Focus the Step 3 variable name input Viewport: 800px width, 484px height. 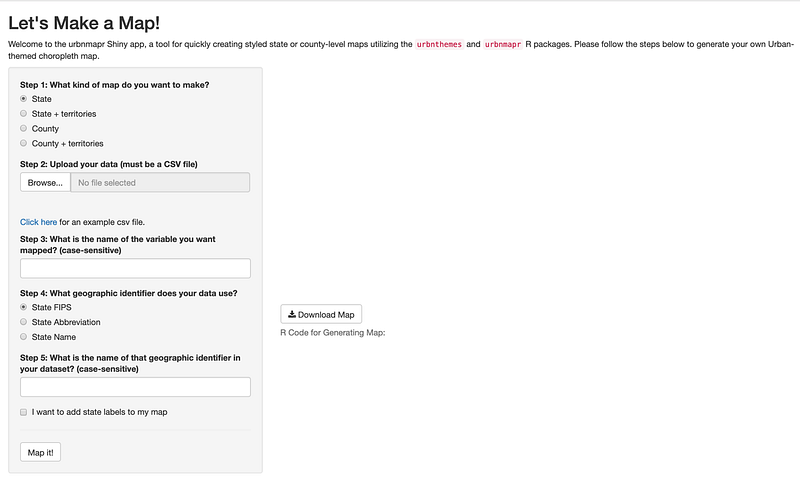coord(135,268)
